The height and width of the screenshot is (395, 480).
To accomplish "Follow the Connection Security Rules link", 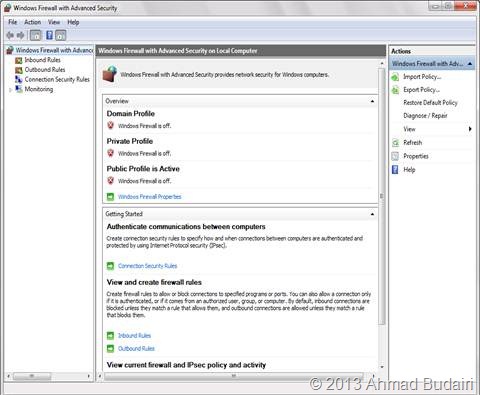I will point(147,266).
